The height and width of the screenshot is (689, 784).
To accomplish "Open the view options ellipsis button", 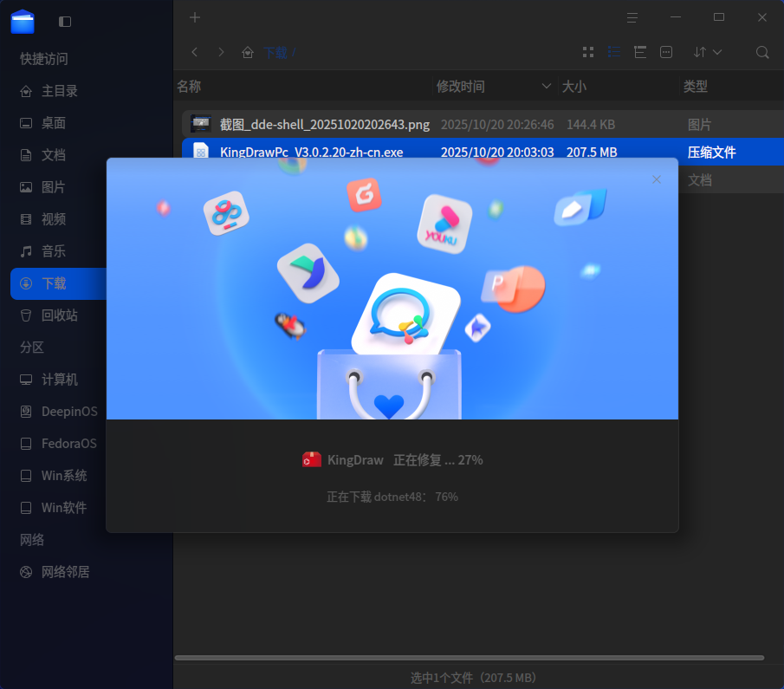I will coord(666,52).
